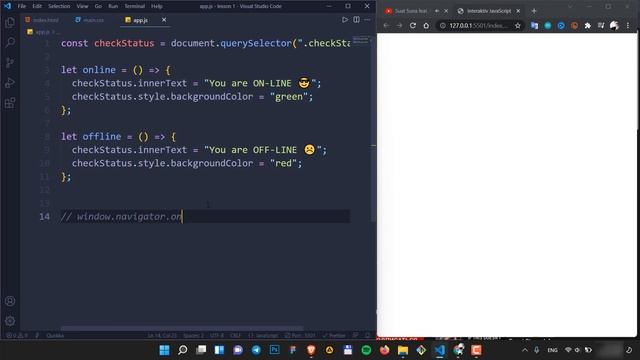
Task: Open the Run menu
Action: tap(113, 6)
